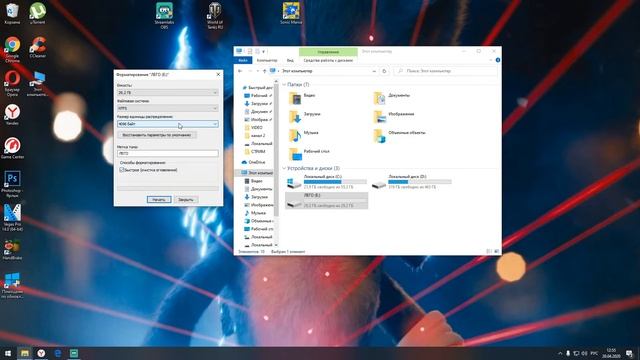Image resolution: width=640 pixels, height=360 pixels.
Task: Click the format progress bar
Action: [x=168, y=189]
